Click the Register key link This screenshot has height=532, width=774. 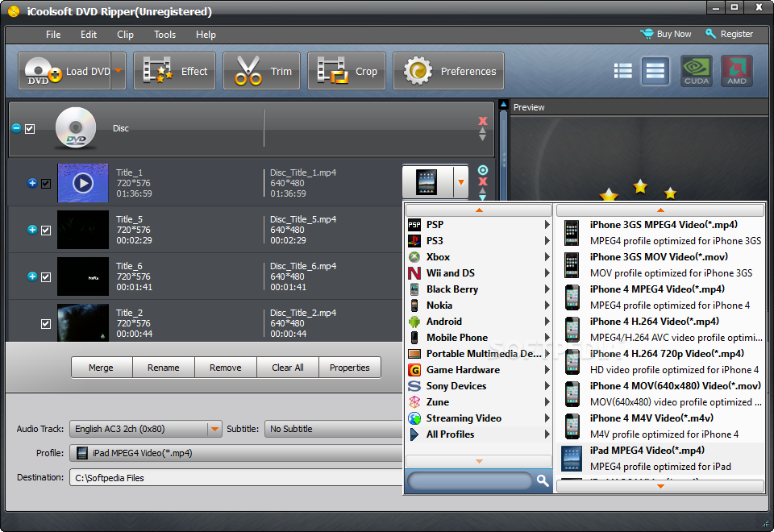tap(730, 34)
